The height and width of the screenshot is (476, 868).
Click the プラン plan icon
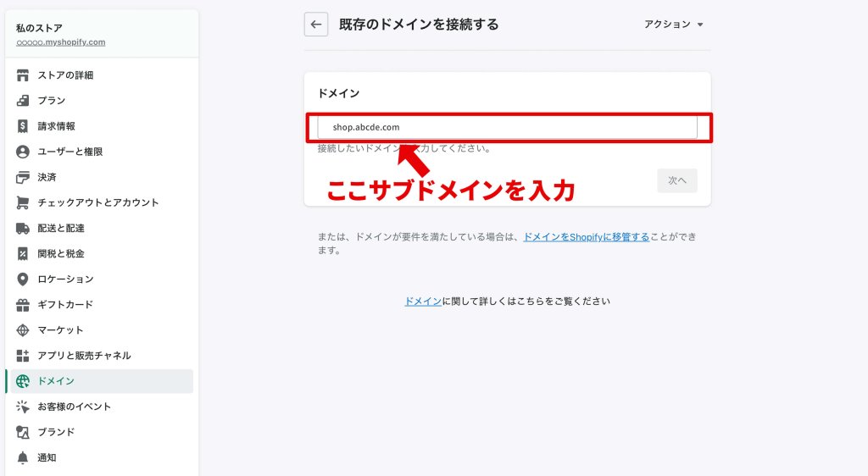[x=23, y=101]
